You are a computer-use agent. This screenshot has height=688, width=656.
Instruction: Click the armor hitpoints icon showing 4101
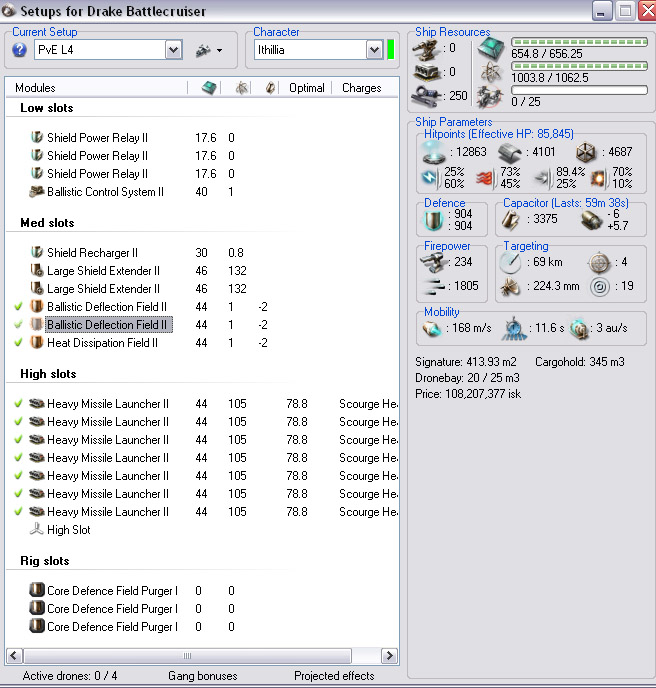pos(509,153)
